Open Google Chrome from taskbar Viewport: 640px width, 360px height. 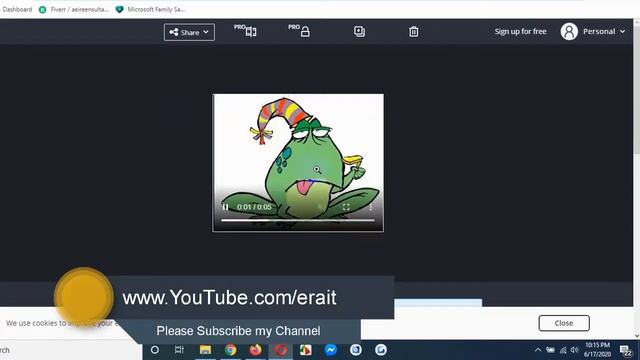tap(231, 350)
